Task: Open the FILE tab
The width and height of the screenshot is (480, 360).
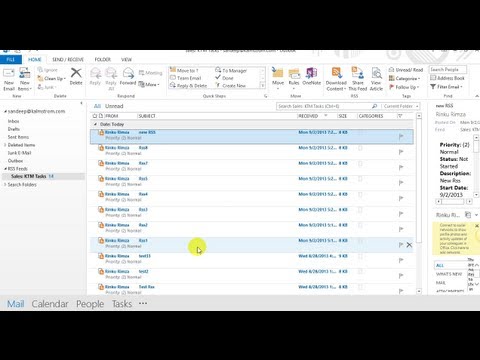Action: pyautogui.click(x=11, y=59)
